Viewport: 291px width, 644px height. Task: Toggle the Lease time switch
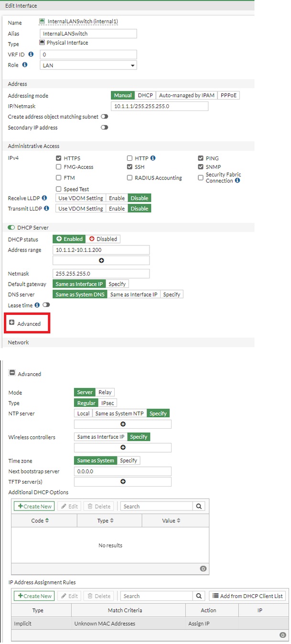tap(46, 304)
